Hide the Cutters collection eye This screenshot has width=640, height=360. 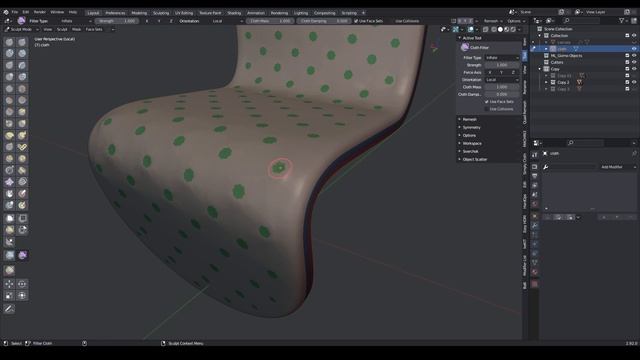tap(634, 62)
